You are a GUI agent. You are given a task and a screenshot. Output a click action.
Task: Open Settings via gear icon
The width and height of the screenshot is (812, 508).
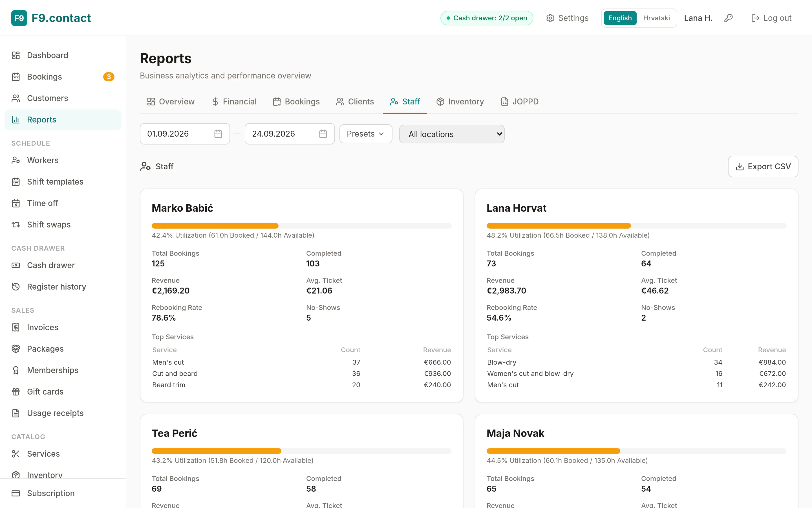[x=567, y=18]
